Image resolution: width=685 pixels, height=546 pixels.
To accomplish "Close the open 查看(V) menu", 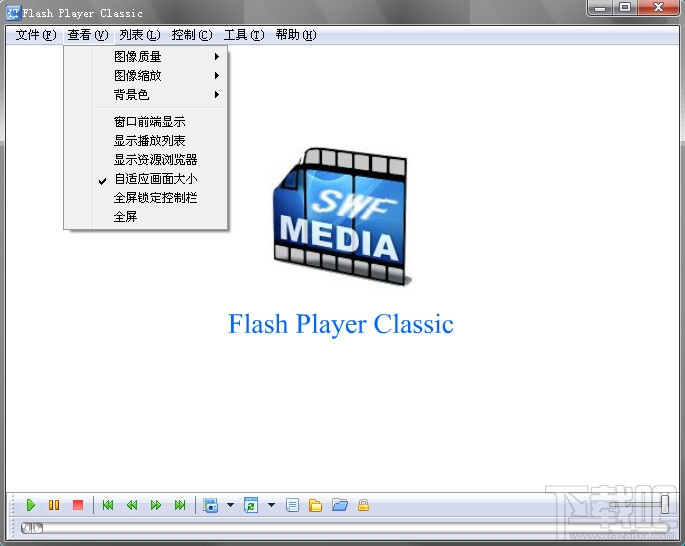I will pyautogui.click(x=88, y=35).
